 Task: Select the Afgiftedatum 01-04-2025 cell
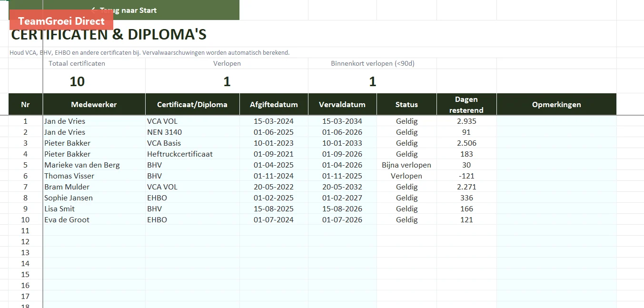point(274,165)
